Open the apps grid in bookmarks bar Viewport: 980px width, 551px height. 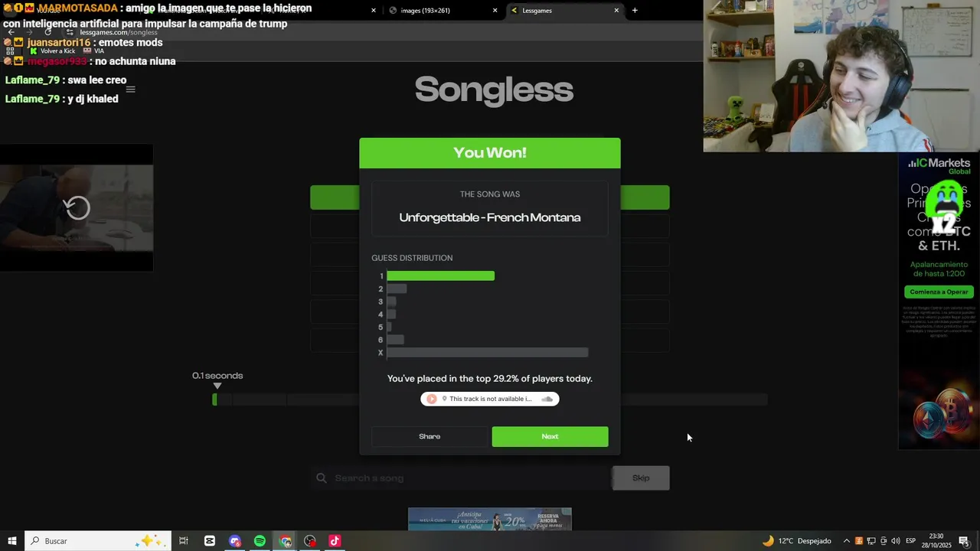[10, 51]
